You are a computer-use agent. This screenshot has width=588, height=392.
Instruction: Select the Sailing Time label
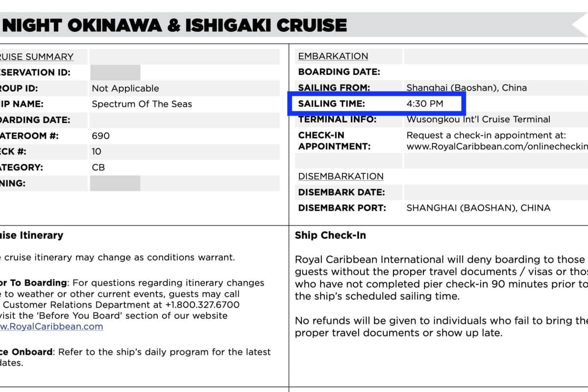click(x=331, y=103)
